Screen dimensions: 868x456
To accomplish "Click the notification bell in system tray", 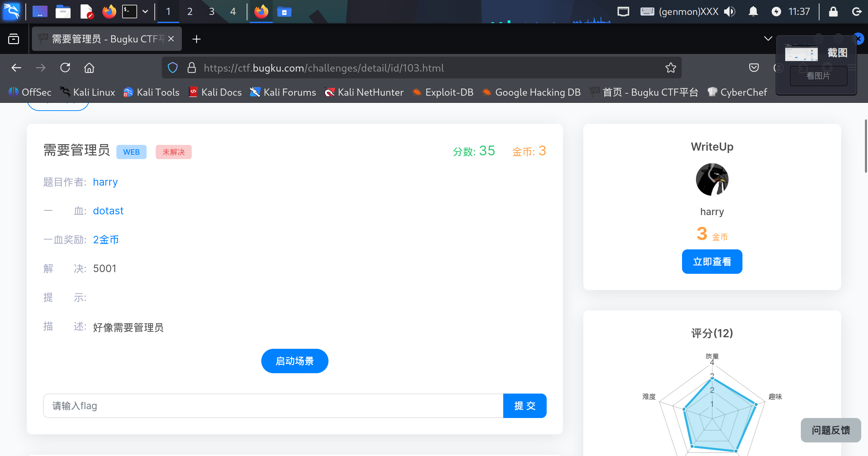I will coord(753,12).
